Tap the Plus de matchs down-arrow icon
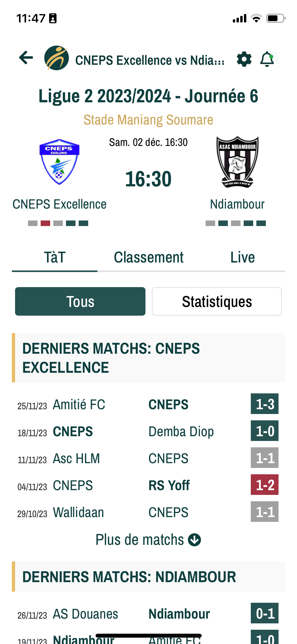 tap(194, 540)
